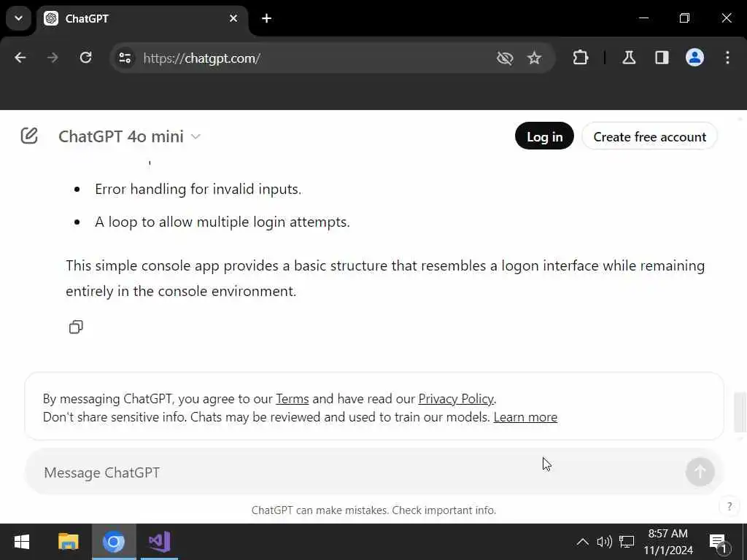The image size is (747, 560).
Task: Open the Terms link
Action: 292,399
